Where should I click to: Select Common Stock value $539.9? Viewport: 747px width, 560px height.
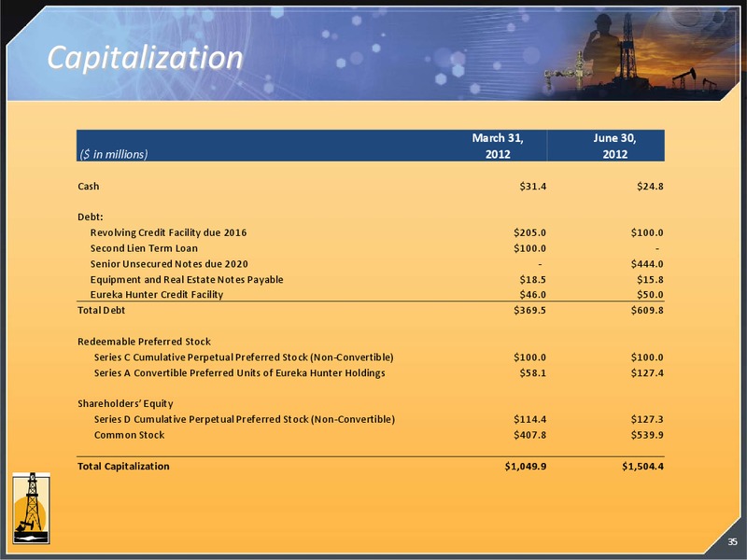(647, 435)
